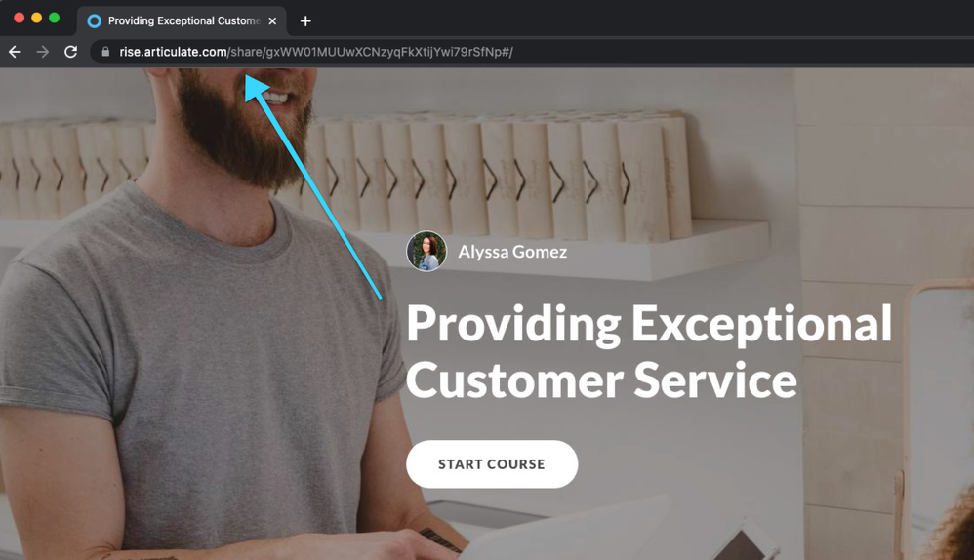This screenshot has height=560, width=974.
Task: Click the START COURSE button
Action: (492, 464)
